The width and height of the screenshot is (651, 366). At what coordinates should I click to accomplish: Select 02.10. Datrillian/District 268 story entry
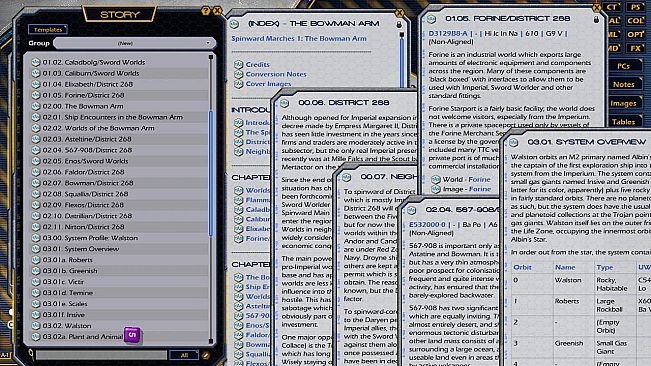[x=120, y=216]
